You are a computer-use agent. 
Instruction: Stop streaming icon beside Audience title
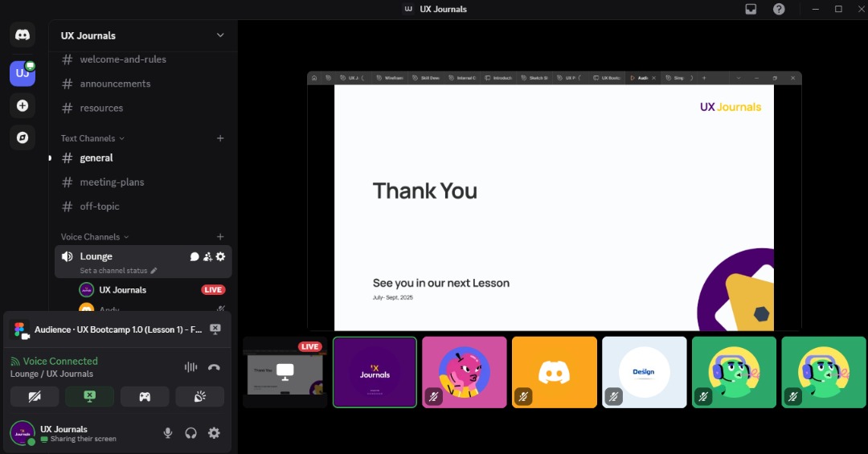[215, 329]
